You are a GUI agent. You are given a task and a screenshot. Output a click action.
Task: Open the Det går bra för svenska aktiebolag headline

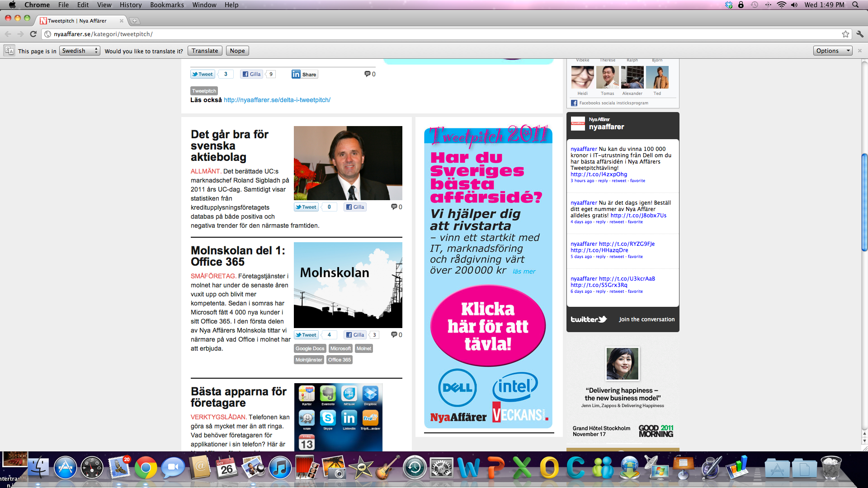(229, 145)
